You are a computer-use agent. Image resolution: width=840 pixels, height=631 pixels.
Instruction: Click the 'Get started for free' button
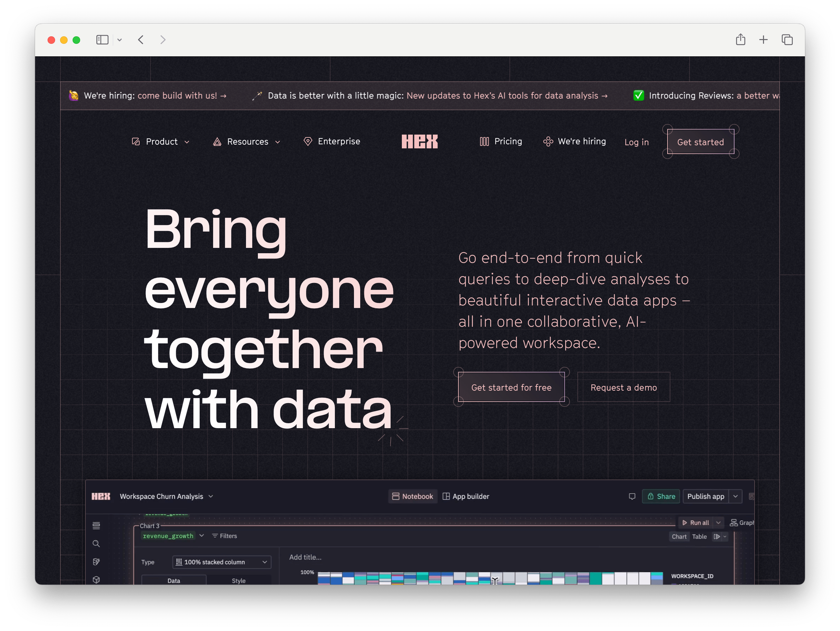click(511, 387)
